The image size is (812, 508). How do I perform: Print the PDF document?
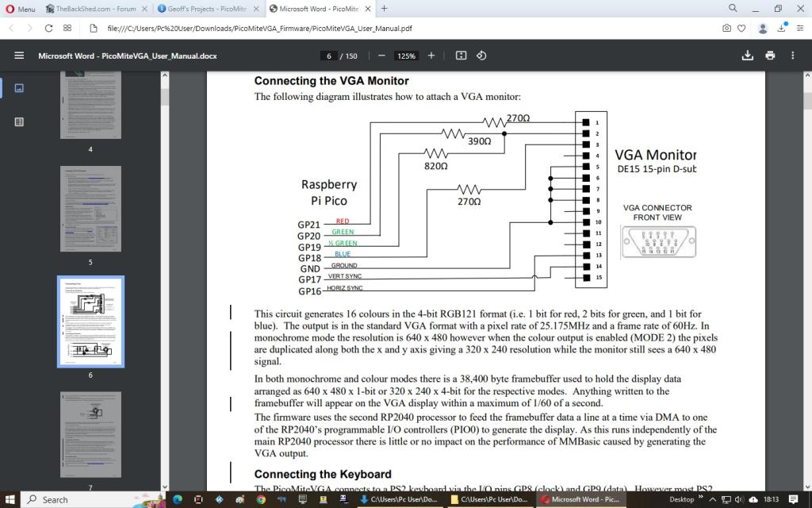(x=770, y=56)
